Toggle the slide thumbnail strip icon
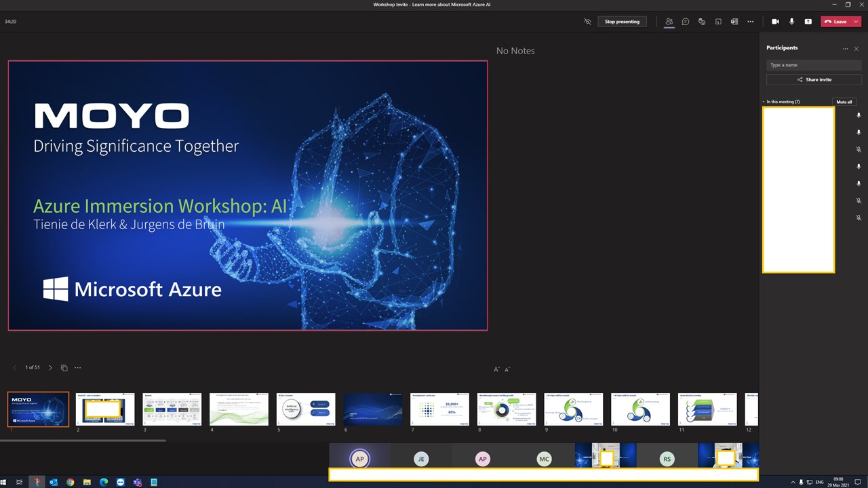This screenshot has width=868, height=488. point(64,367)
